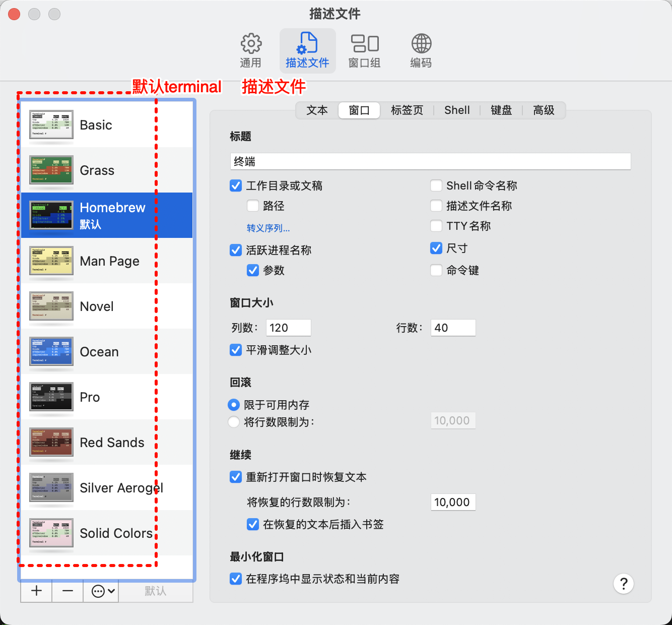Click the 列数 input field
Image resolution: width=672 pixels, height=625 pixels.
click(x=288, y=327)
